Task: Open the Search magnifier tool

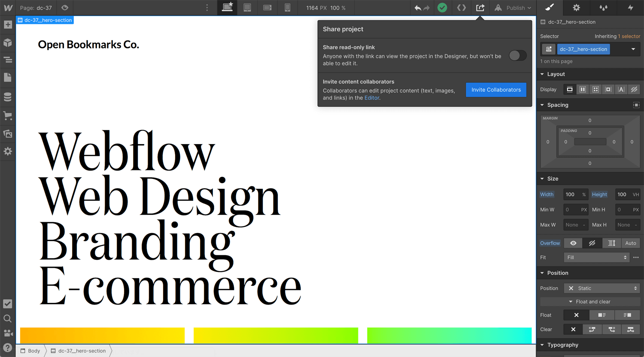Action: tap(8, 318)
